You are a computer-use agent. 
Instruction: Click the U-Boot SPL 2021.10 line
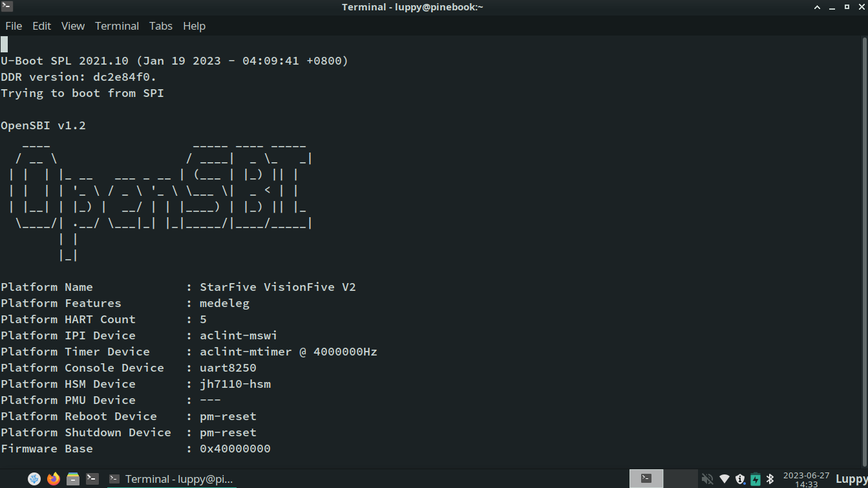click(175, 61)
